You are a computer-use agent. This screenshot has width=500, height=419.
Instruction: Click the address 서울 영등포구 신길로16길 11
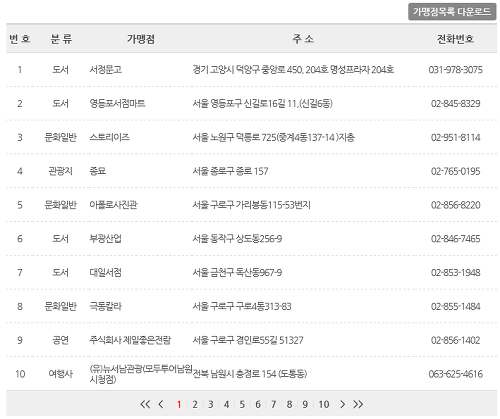[x=262, y=103]
